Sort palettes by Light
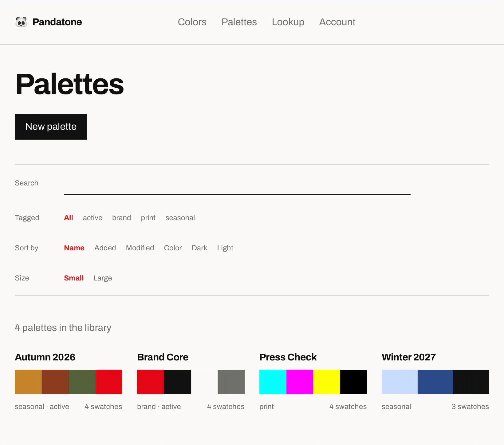The height and width of the screenshot is (445, 504). tap(225, 248)
